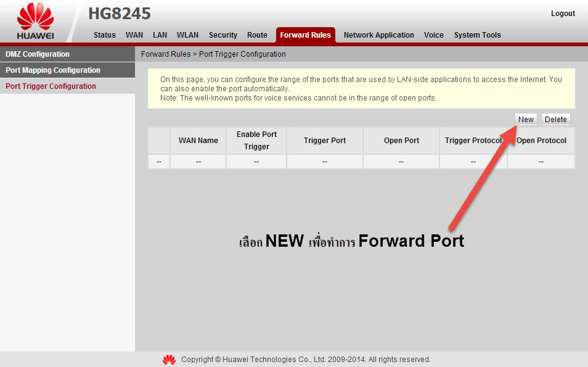The image size is (588, 367).
Task: Open DMZ Configuration in sidebar
Action: [38, 54]
